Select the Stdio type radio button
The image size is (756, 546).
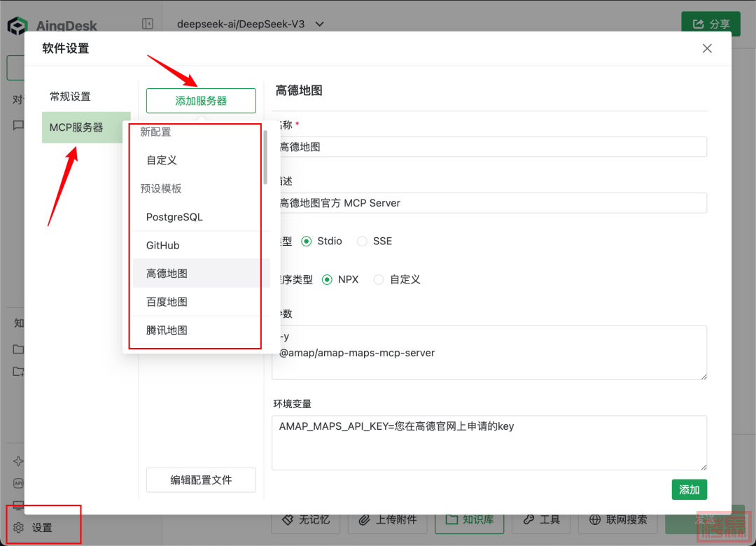306,241
